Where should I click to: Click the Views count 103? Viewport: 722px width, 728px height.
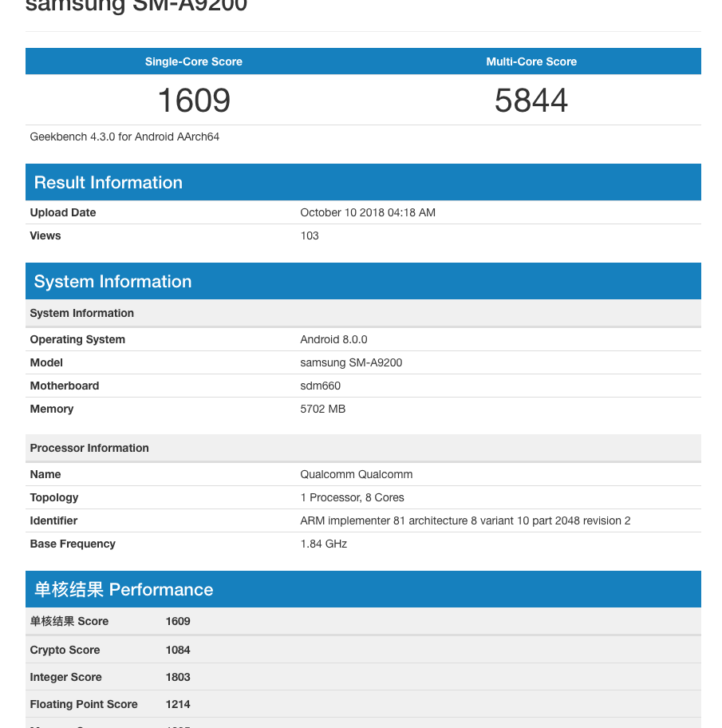310,235
